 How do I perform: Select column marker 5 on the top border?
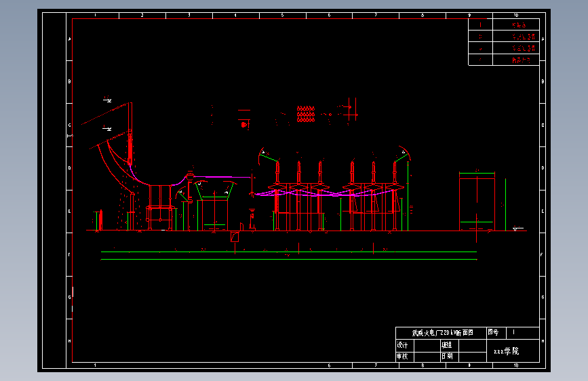tap(282, 16)
